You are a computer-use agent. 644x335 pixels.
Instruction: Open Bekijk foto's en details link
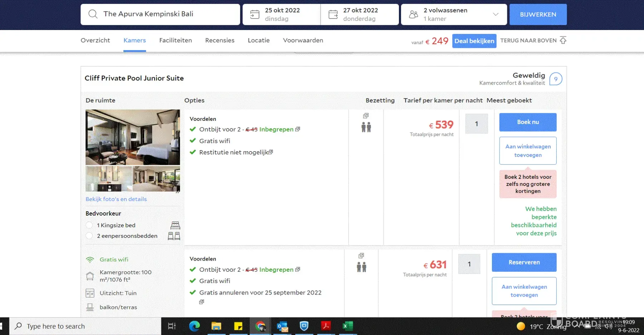pos(116,199)
